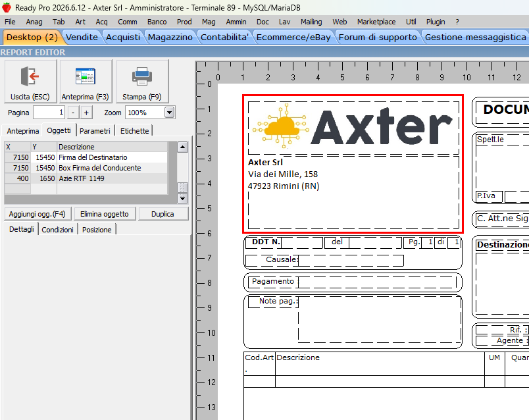The height and width of the screenshot is (420, 529).
Task: Switch to the Magazzino tab
Action: tap(170, 37)
